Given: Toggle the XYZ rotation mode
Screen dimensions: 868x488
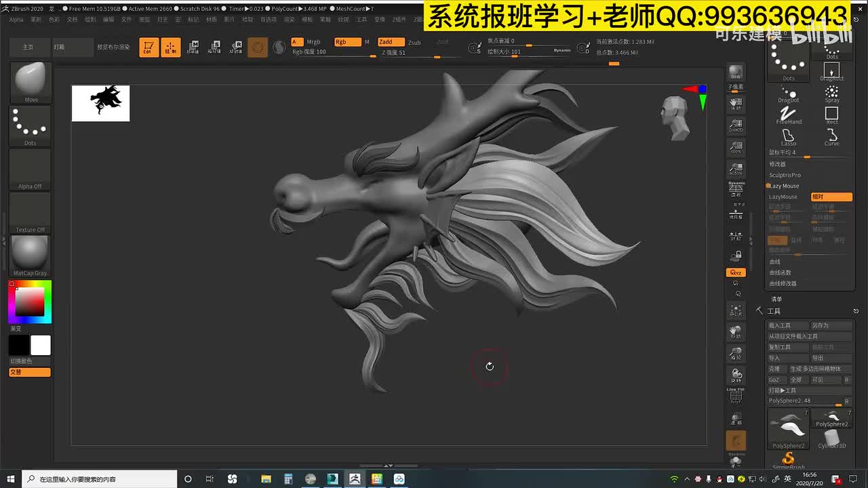Looking at the screenshot, I should coord(735,272).
